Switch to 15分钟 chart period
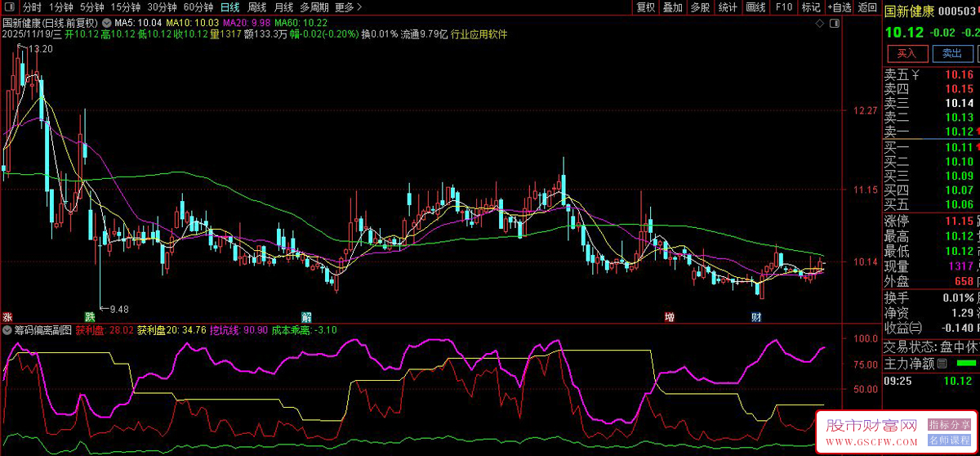The width and height of the screenshot is (980, 456). [x=126, y=7]
